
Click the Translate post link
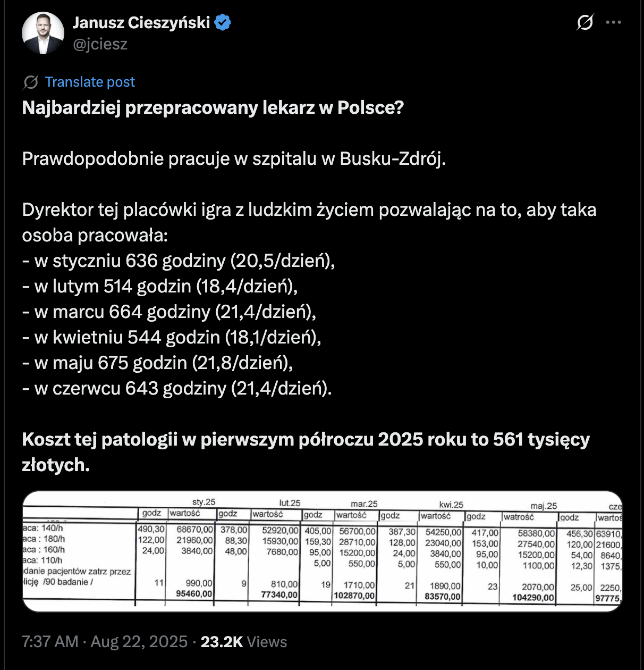click(x=89, y=82)
